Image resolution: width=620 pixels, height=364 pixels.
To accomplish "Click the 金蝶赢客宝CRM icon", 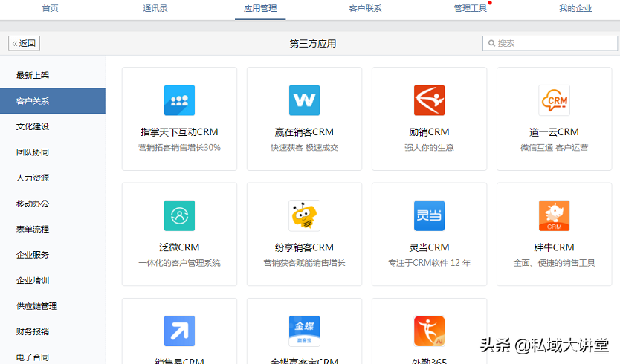I will [304, 331].
